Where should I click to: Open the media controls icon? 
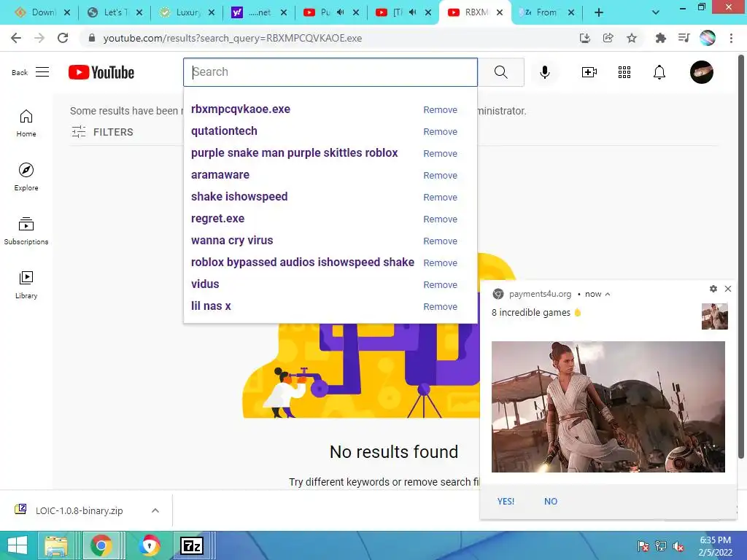(684, 38)
